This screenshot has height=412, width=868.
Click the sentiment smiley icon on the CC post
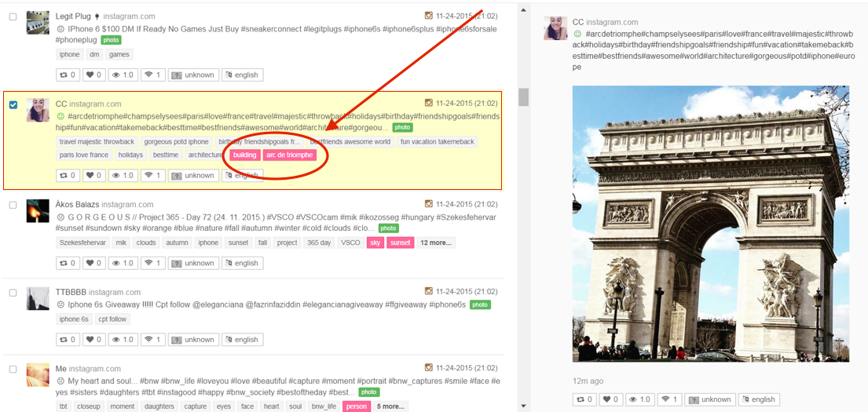click(x=60, y=116)
